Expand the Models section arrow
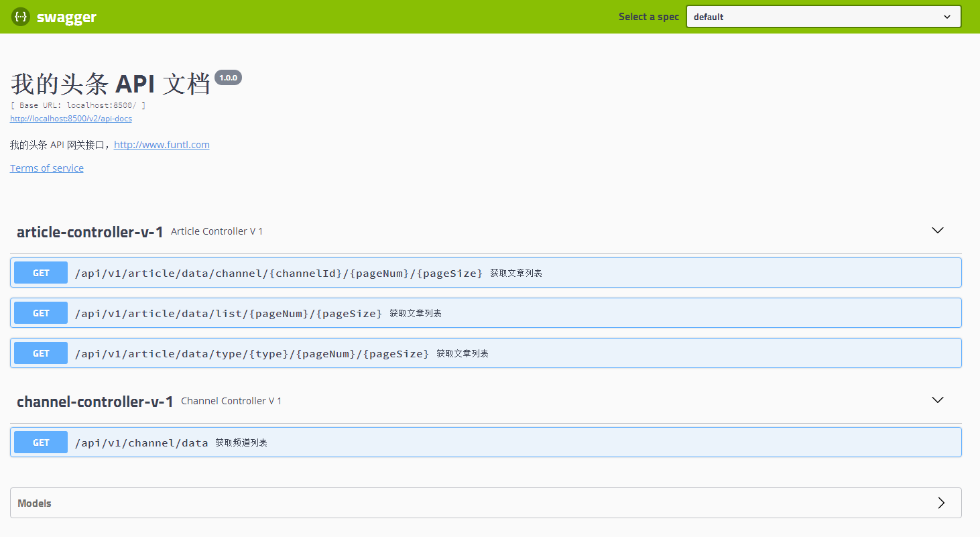This screenshot has height=537, width=980. point(941,503)
